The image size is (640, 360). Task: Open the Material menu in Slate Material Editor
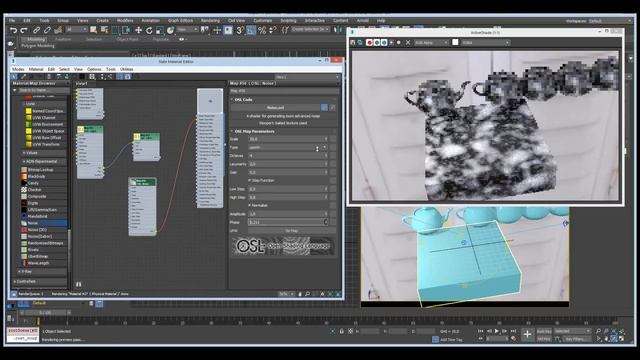36,69
